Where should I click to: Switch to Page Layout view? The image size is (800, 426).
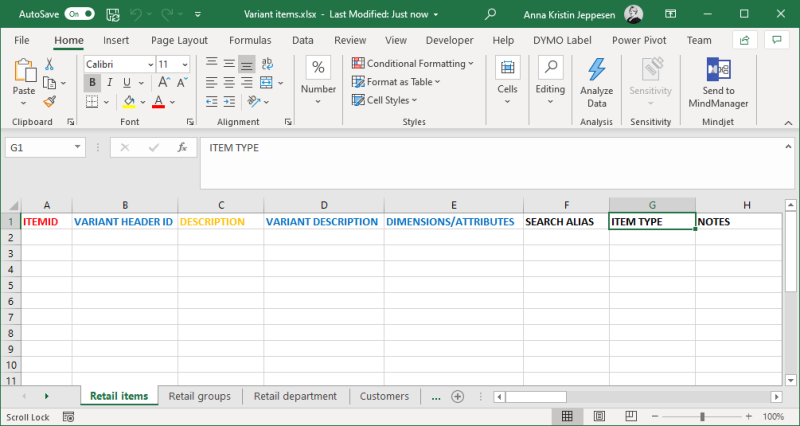tap(599, 416)
